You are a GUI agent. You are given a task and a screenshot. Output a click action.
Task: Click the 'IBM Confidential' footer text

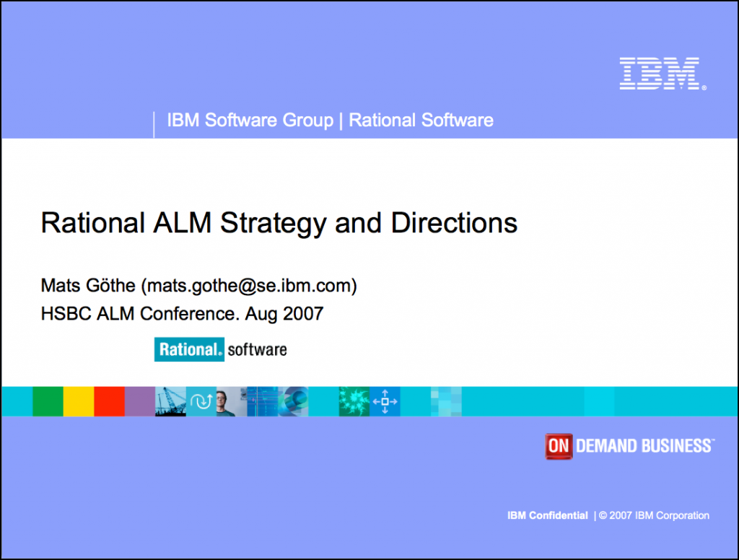coord(547,516)
